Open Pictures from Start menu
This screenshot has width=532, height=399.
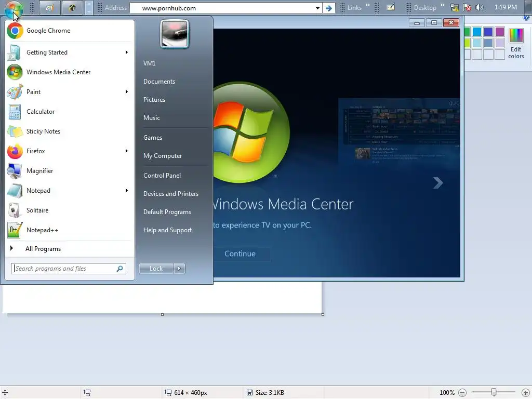tap(154, 100)
